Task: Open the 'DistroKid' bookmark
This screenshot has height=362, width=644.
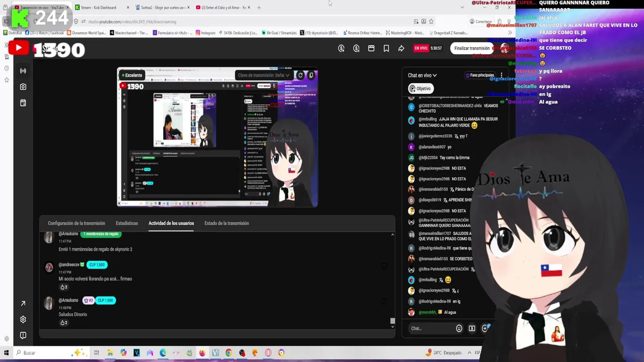Action: tap(12, 33)
